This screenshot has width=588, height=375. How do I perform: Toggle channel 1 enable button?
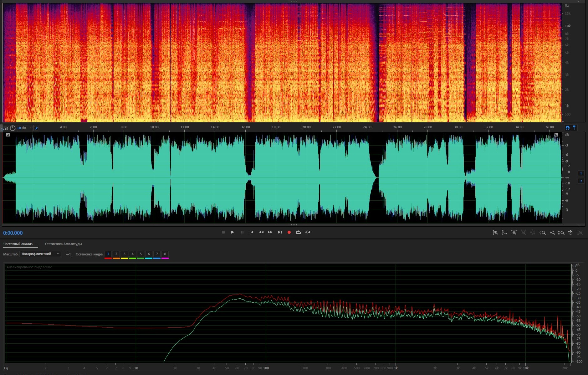581,173
